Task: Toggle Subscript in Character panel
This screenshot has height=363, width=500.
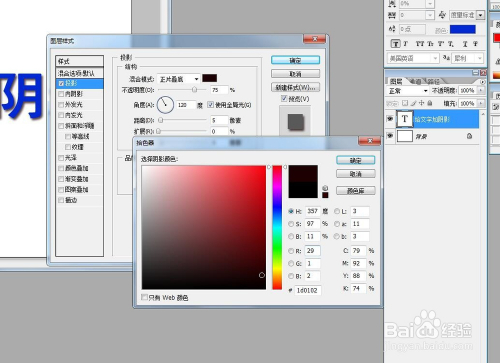Action: tap(451, 44)
